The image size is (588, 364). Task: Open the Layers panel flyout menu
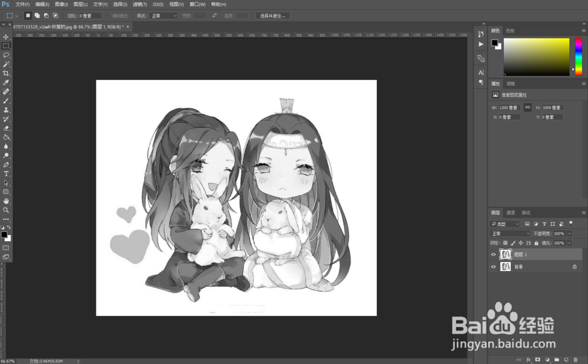click(583, 212)
